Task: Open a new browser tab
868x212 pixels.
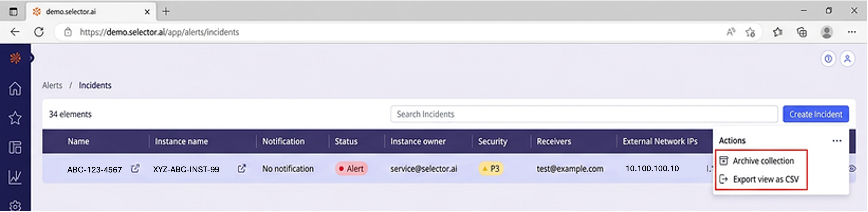Action: (166, 11)
